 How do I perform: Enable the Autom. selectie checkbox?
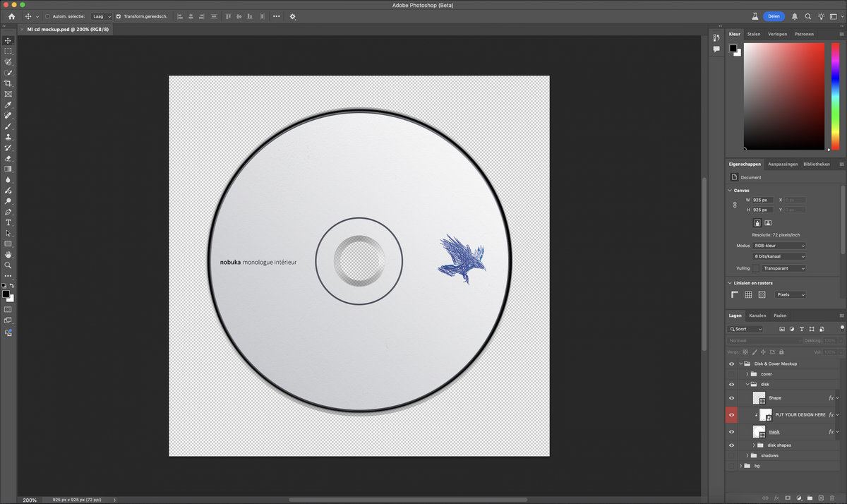[47, 16]
